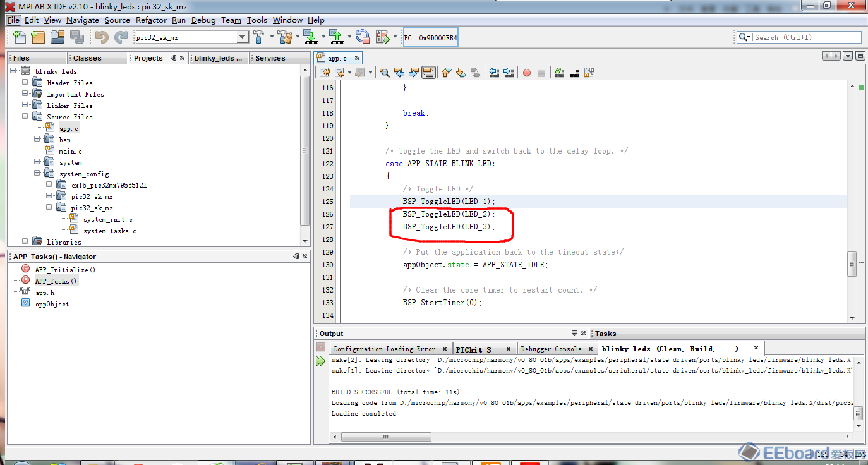The width and height of the screenshot is (868, 465).
Task: Toggle the Highlight Search button in editor toolbar
Action: (429, 73)
